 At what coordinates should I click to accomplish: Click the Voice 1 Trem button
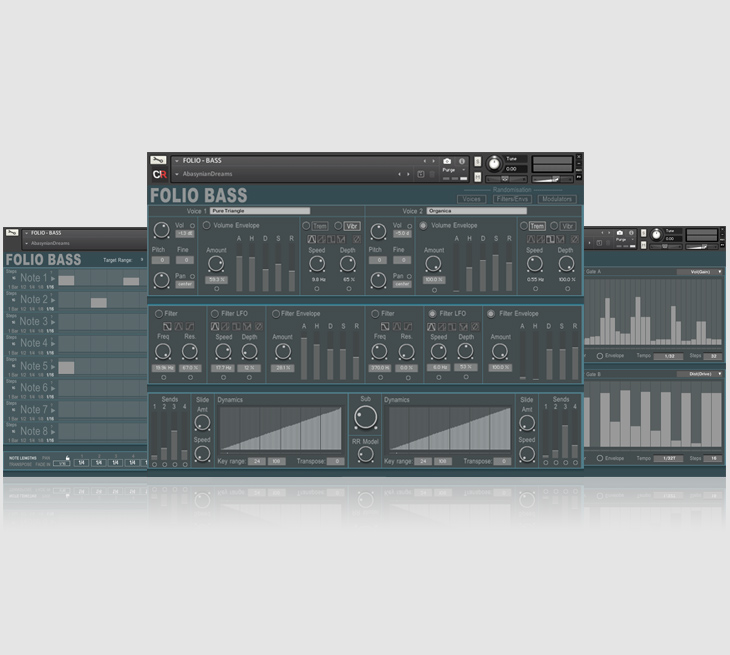319,226
